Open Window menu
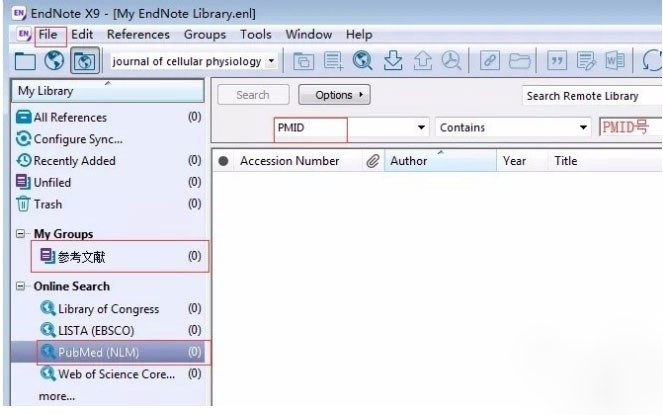The width and height of the screenshot is (663, 415). click(309, 34)
